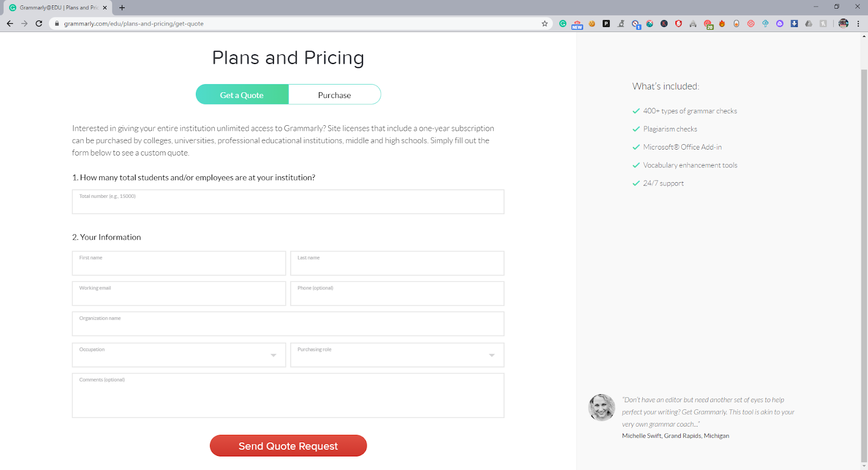Open the Google Drive extension icon
Screen dimensions: 868x470
click(x=809, y=24)
